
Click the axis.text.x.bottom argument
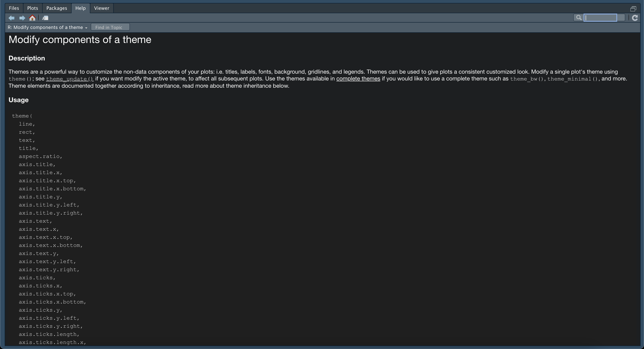pos(51,245)
